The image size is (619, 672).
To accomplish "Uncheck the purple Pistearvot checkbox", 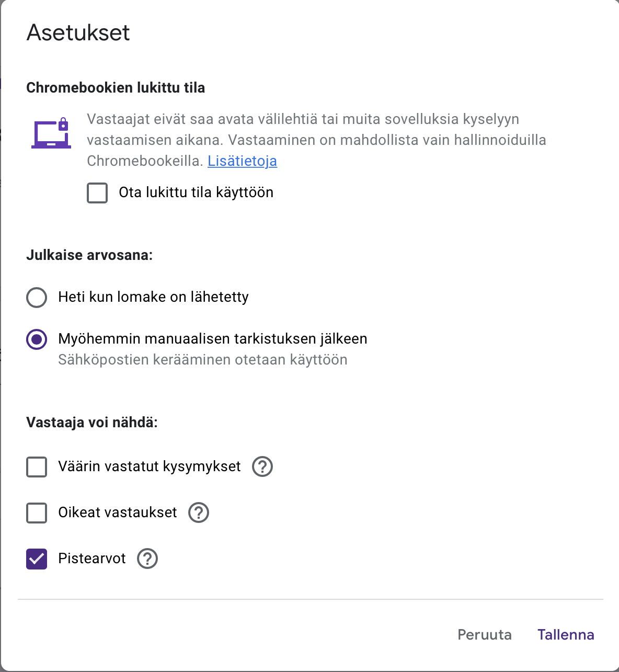I will [37, 559].
